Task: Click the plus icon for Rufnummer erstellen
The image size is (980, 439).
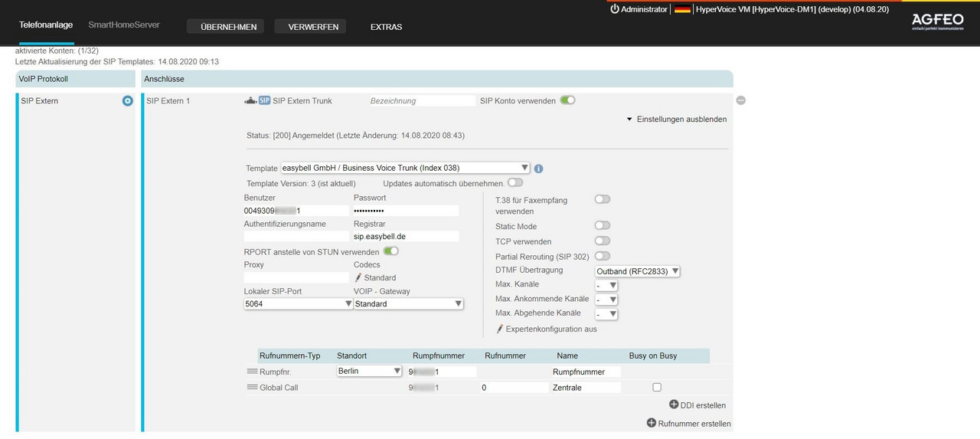Action: coord(652,423)
